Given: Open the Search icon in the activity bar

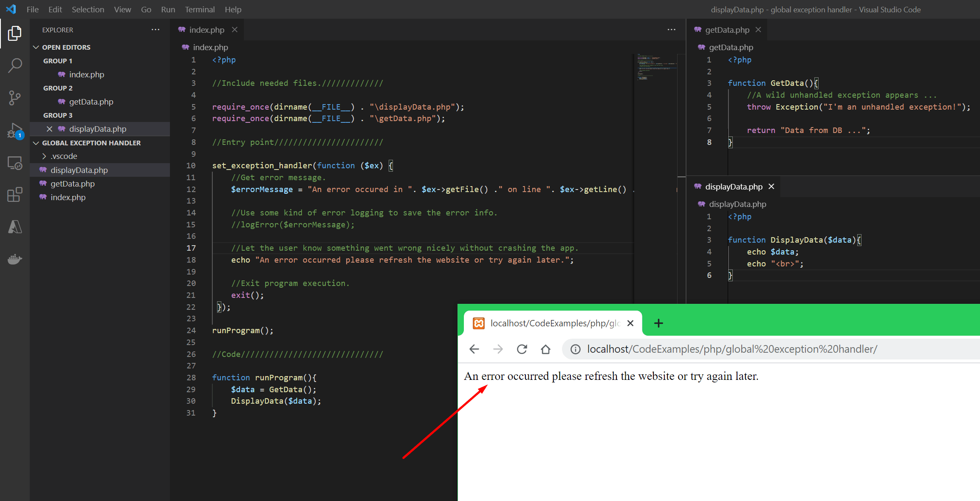Looking at the screenshot, I should coord(14,66).
